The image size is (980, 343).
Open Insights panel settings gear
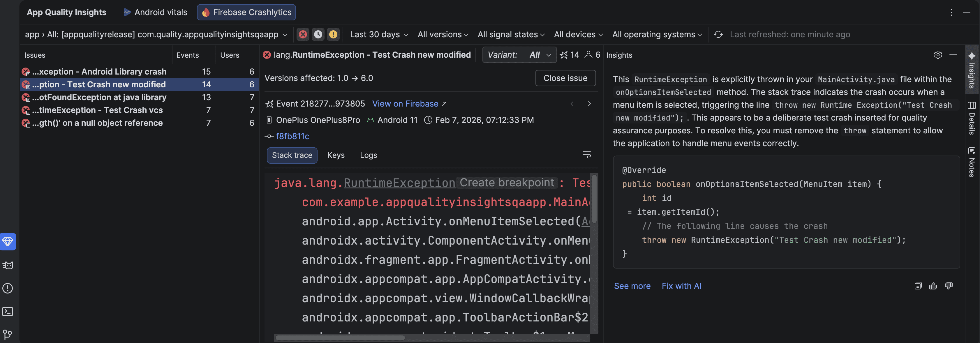pos(938,55)
